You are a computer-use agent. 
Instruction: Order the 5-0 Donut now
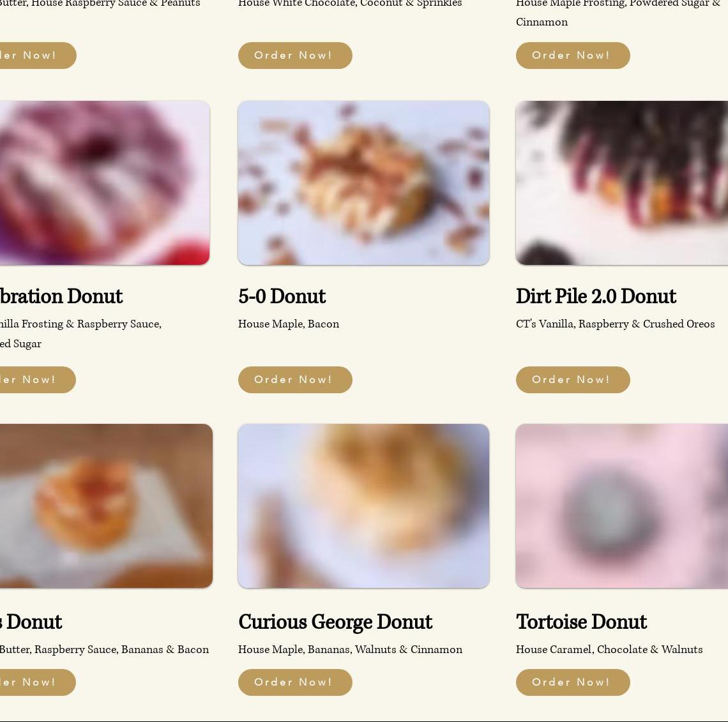(295, 380)
